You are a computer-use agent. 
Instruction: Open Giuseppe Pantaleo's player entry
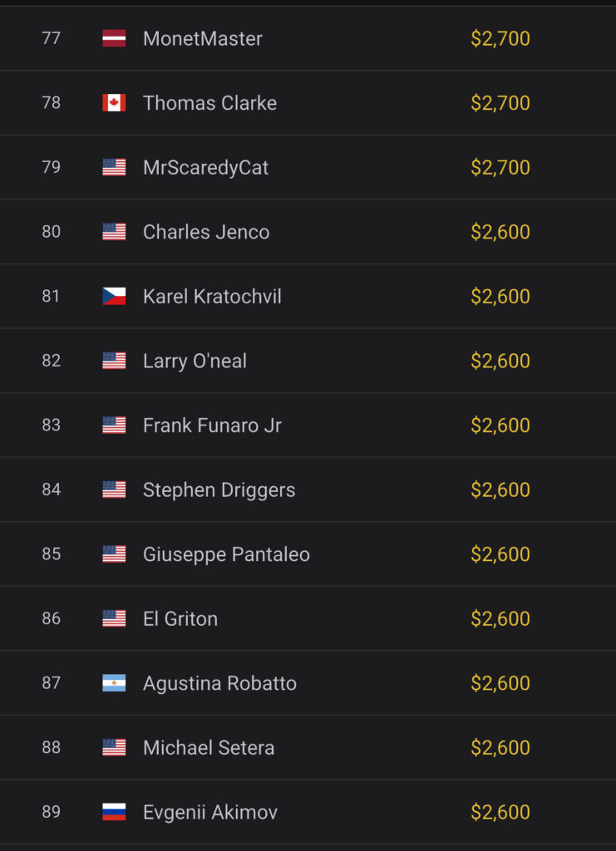(226, 554)
